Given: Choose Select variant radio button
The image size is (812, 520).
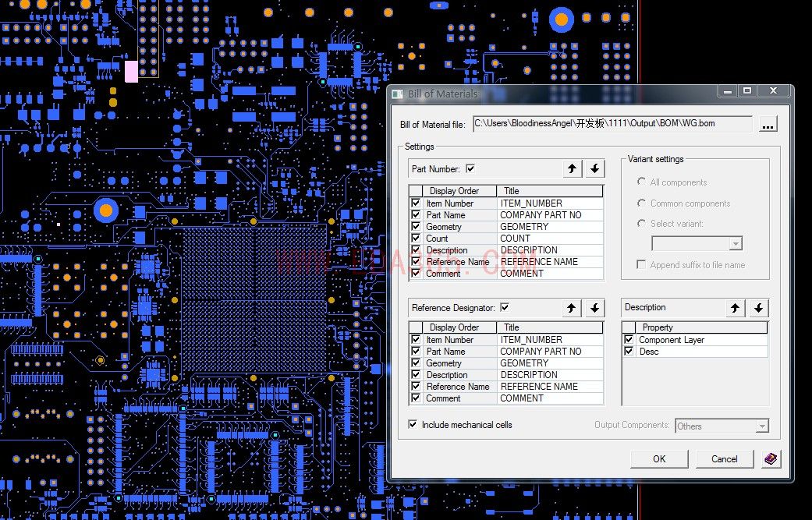Looking at the screenshot, I should pyautogui.click(x=642, y=223).
